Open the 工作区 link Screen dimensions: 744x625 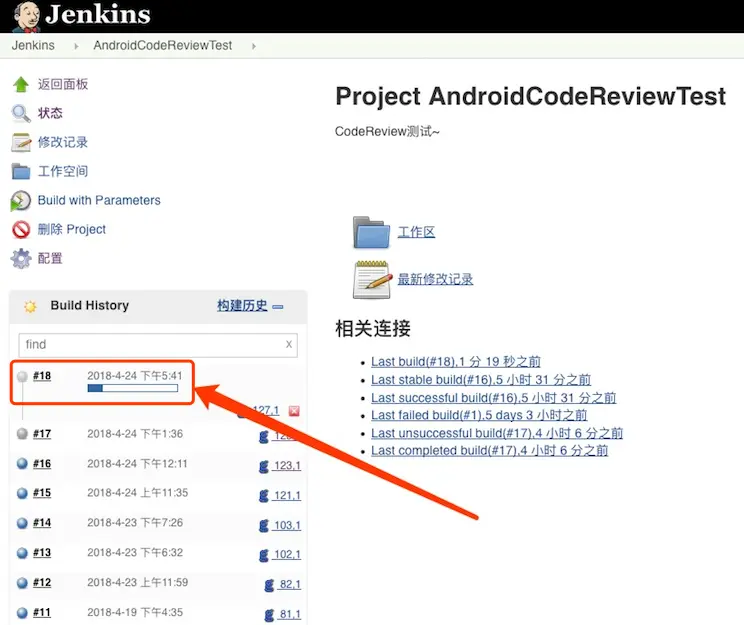[416, 232]
